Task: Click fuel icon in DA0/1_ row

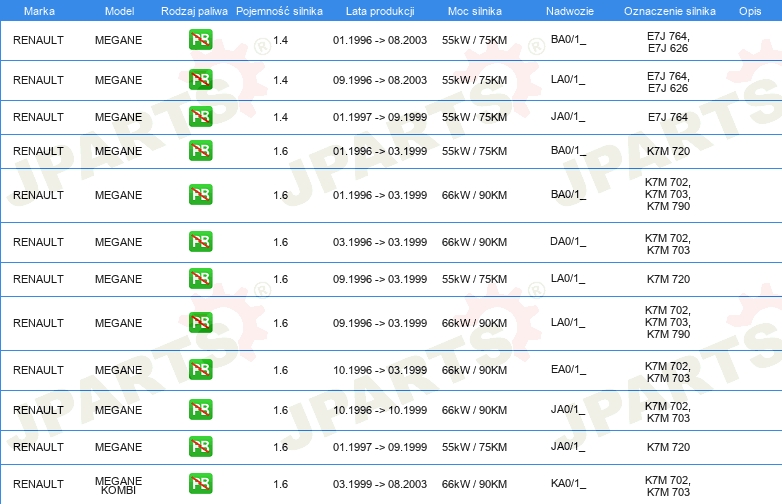Action: coord(200,241)
